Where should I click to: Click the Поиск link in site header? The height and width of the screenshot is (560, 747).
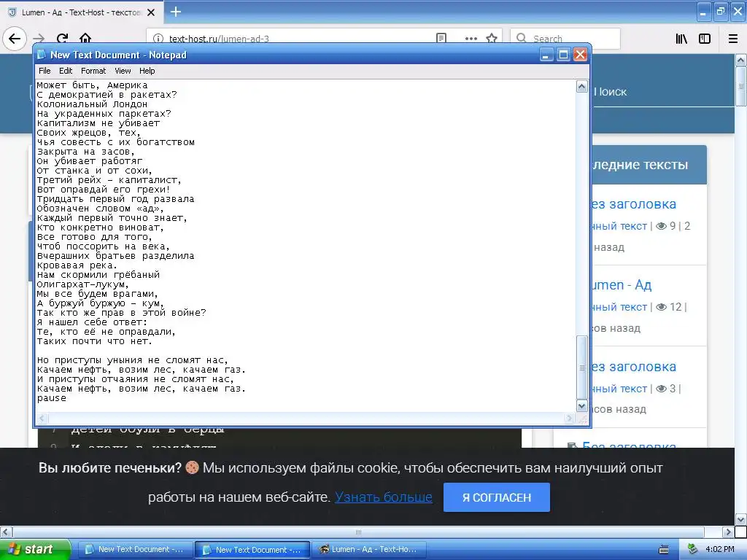pyautogui.click(x=612, y=91)
